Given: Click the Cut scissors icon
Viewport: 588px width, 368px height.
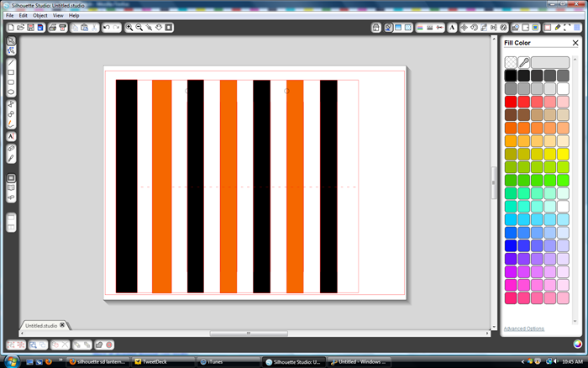Looking at the screenshot, I should 94,28.
